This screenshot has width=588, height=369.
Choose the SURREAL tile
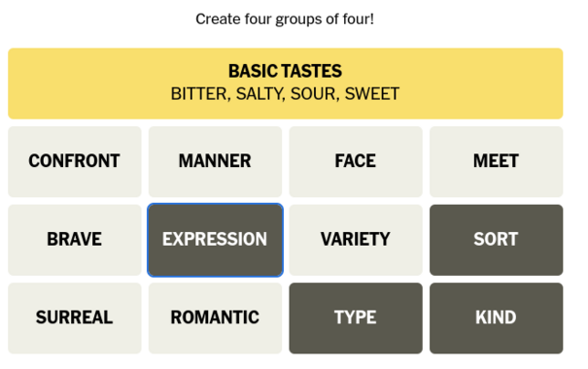(x=75, y=319)
